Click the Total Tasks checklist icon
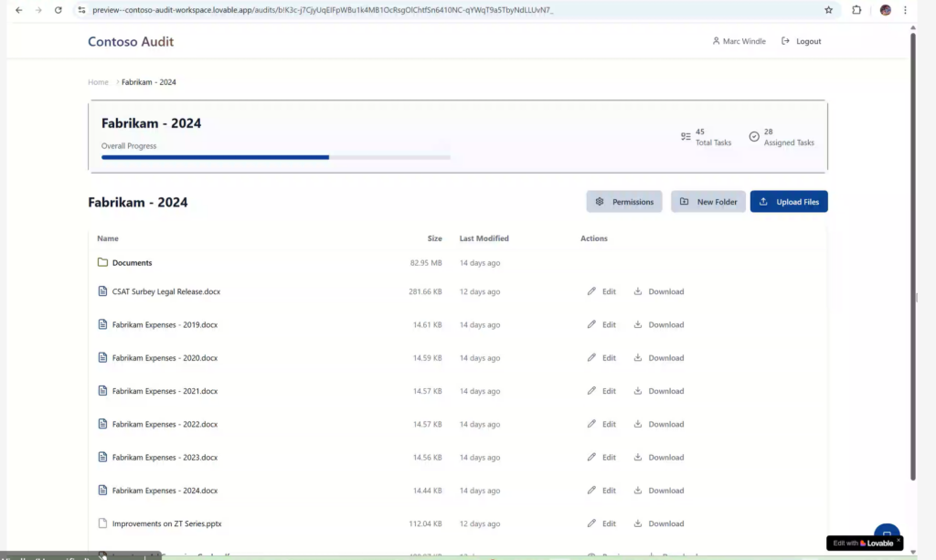 (x=686, y=136)
